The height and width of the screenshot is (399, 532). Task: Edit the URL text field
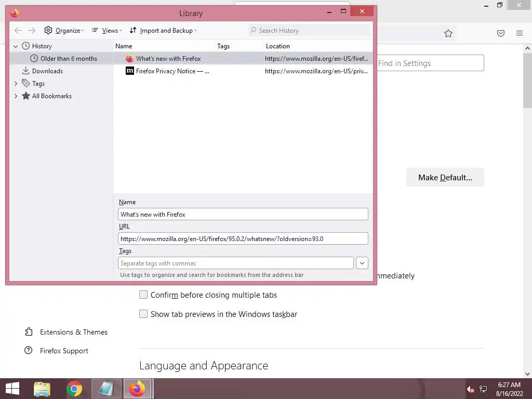click(x=243, y=238)
